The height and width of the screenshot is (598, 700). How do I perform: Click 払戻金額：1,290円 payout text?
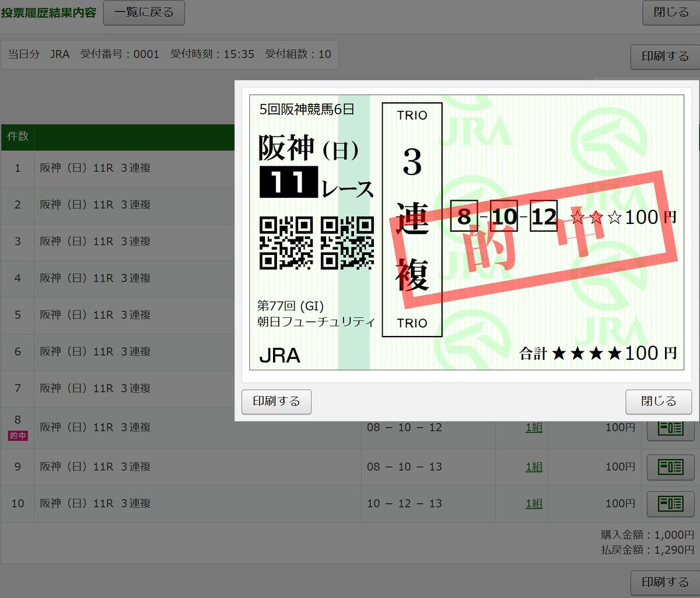coord(647,550)
